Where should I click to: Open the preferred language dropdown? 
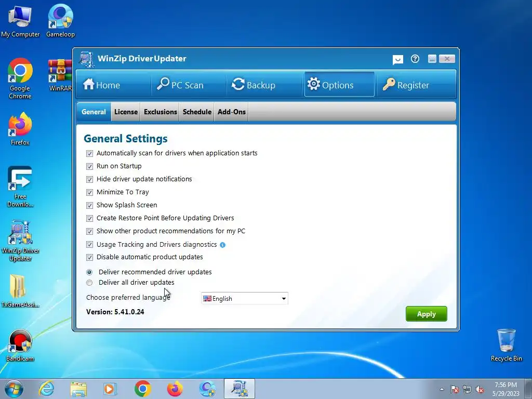pyautogui.click(x=244, y=299)
